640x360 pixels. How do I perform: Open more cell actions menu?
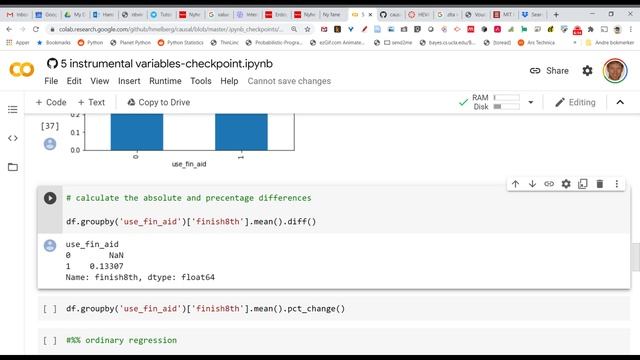(616, 184)
